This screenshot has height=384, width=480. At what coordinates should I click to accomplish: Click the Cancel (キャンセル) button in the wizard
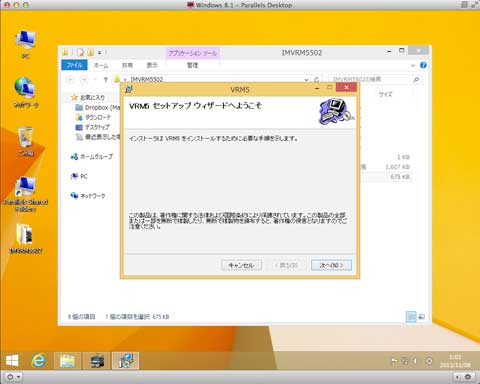[x=241, y=265]
